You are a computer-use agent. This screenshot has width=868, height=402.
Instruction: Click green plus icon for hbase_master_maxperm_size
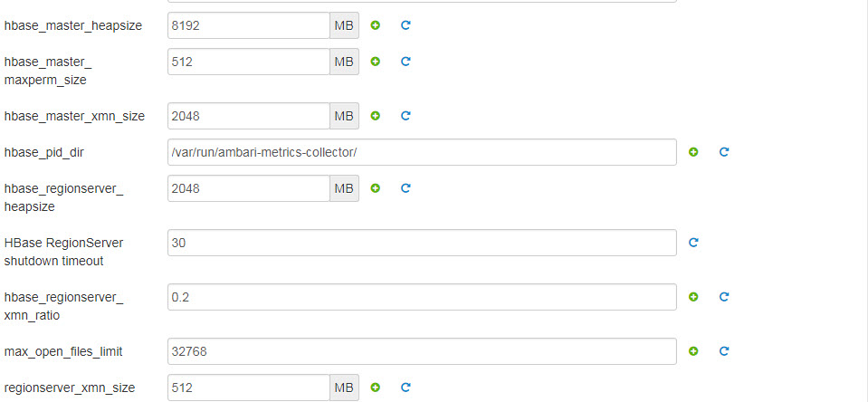tap(376, 61)
